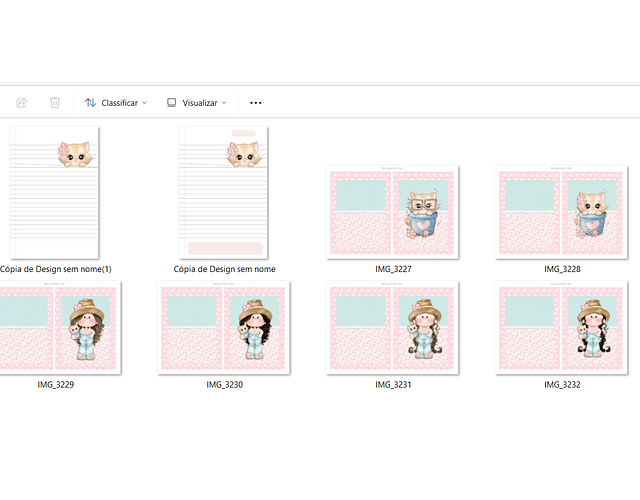Click the sort arrows icon beside Classificar
Screen dimensions: 640x500
point(91,102)
